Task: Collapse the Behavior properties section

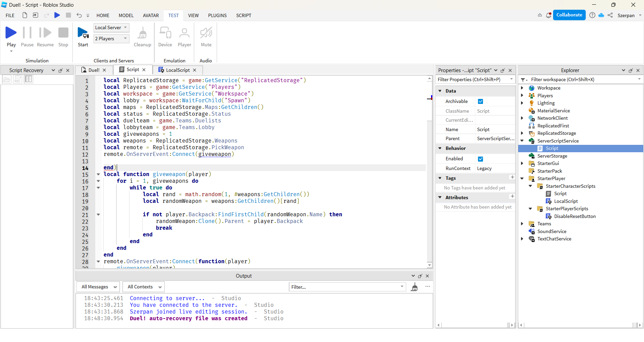Action: coord(440,148)
